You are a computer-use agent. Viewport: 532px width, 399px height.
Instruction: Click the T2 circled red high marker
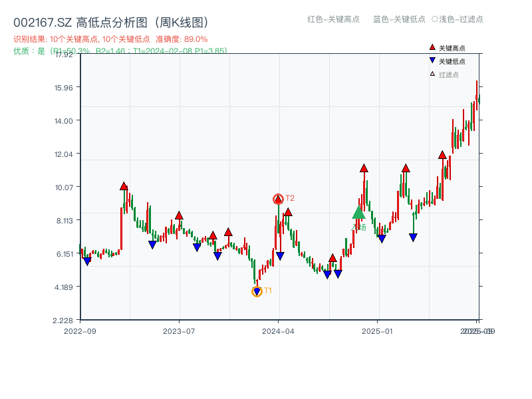278,199
